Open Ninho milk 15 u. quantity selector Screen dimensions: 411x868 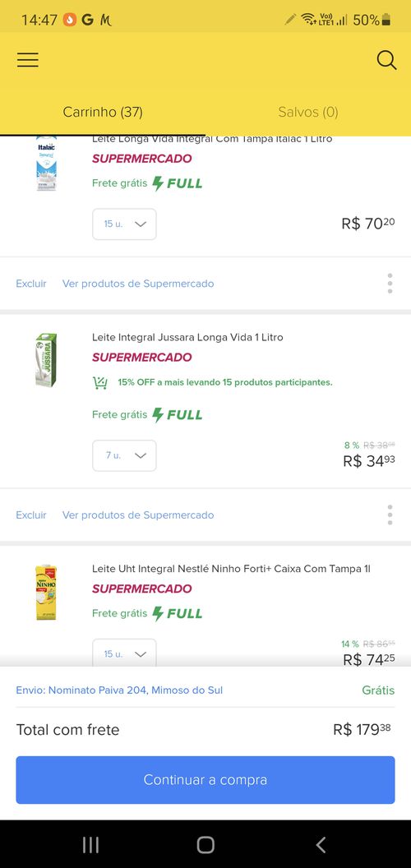click(124, 653)
